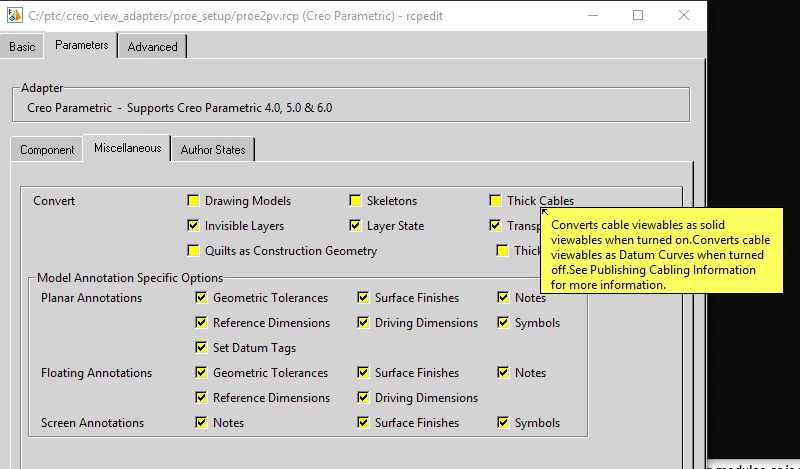Select the Parameters tab
This screenshot has height=469, width=800.
[x=82, y=45]
